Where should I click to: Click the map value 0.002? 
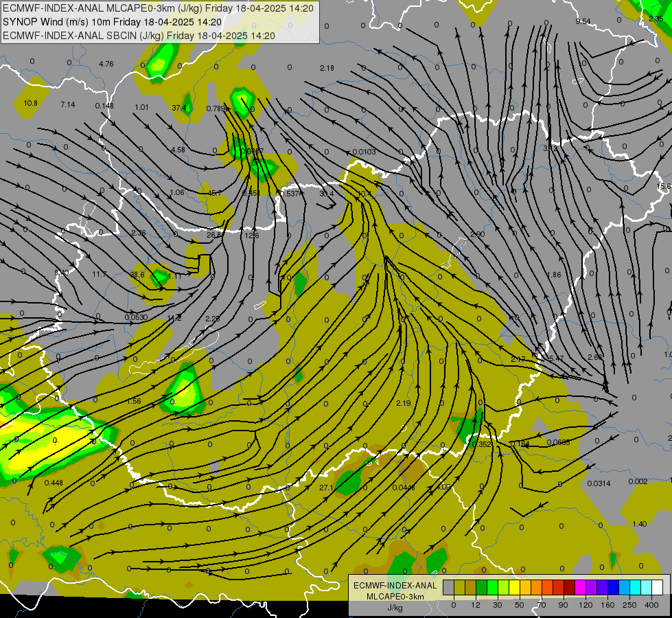coord(638,481)
